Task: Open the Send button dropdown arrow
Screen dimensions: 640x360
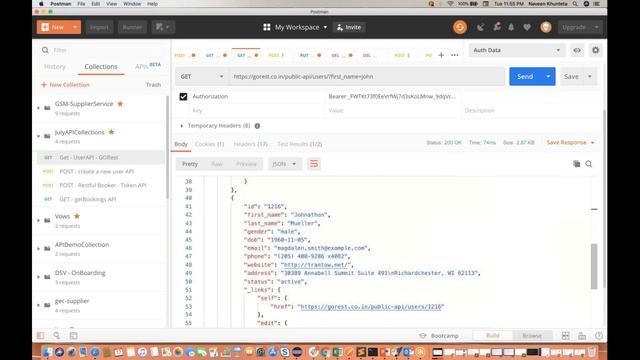Action: pos(548,77)
